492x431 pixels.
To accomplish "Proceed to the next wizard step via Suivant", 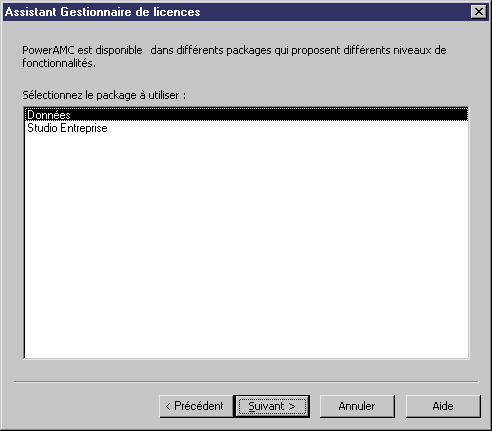I will 272,406.
